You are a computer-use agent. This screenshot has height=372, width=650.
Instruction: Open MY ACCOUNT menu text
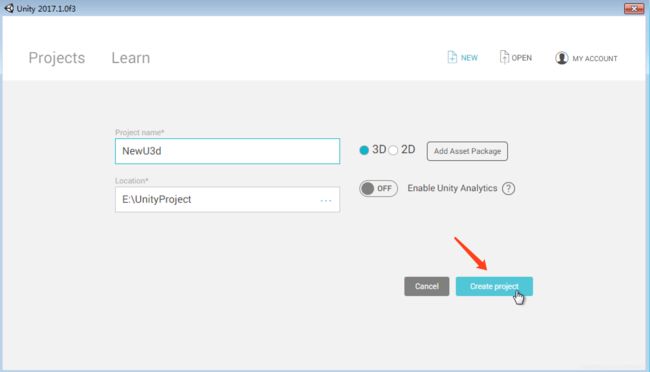click(x=595, y=58)
